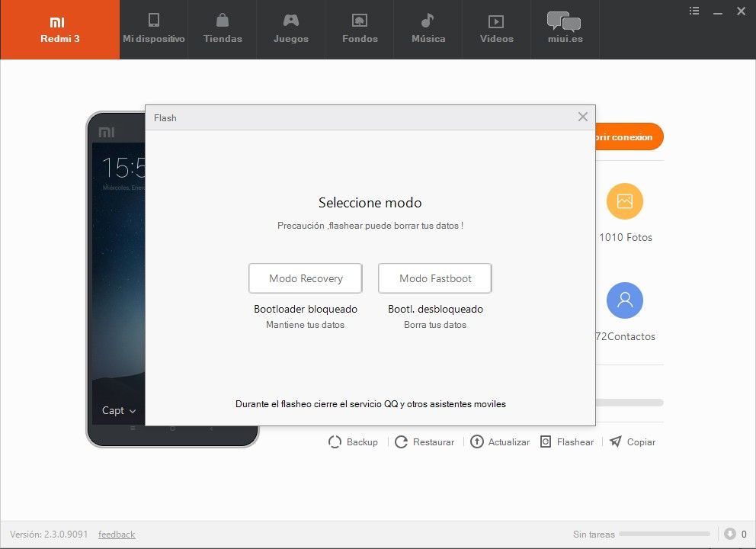Image resolution: width=756 pixels, height=549 pixels.
Task: Click the Actualizar upload arrow icon
Action: 477,441
